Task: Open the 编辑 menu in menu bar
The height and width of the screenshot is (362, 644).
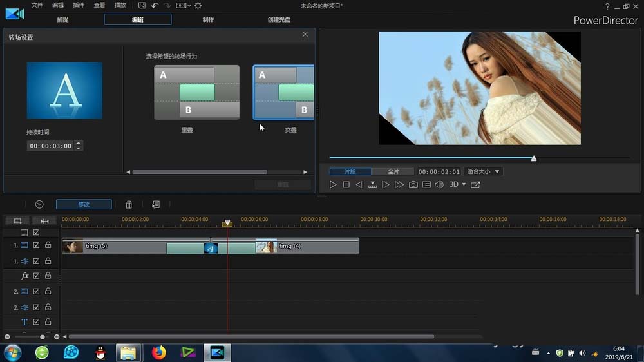Action: click(x=58, y=5)
